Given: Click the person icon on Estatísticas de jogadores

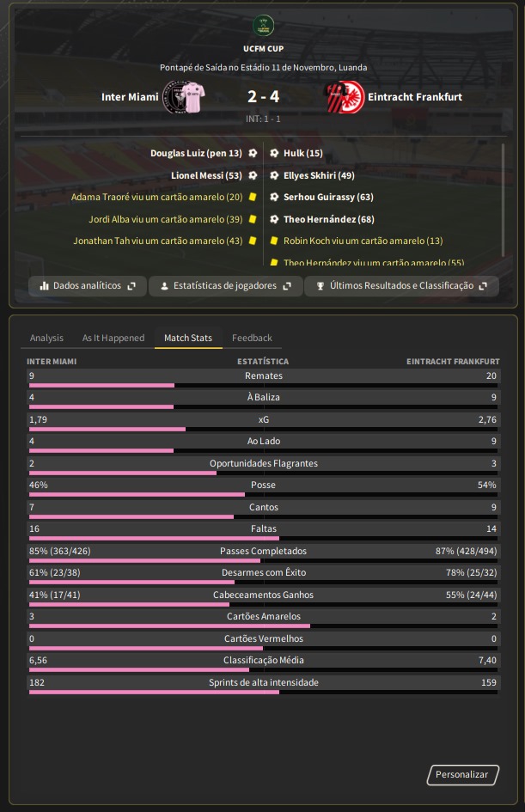Looking at the screenshot, I should point(164,286).
